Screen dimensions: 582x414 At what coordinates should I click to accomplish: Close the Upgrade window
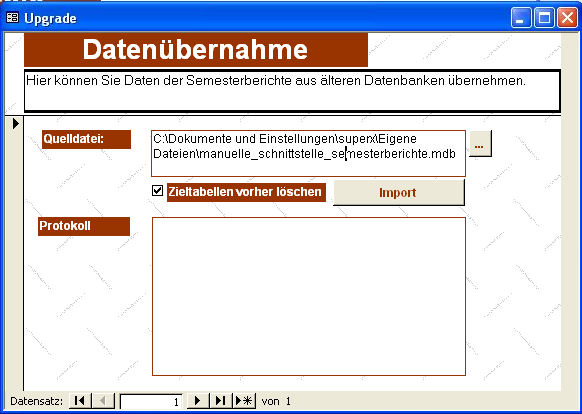(568, 17)
